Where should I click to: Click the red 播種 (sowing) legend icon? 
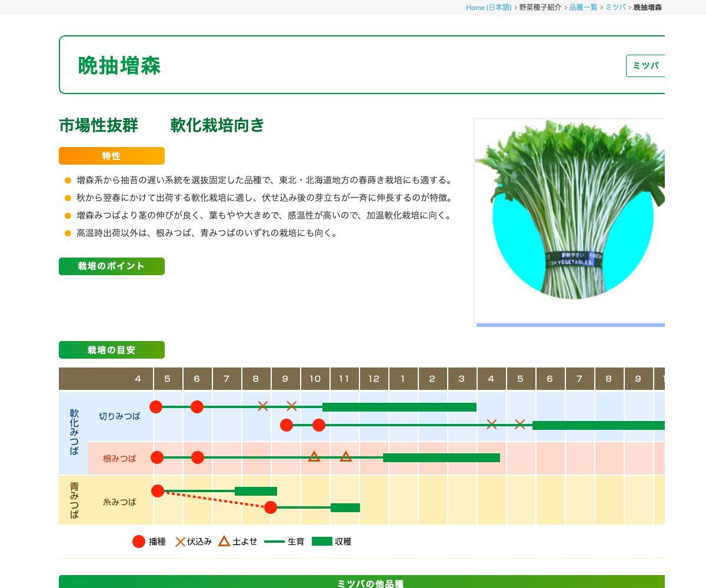(x=139, y=542)
